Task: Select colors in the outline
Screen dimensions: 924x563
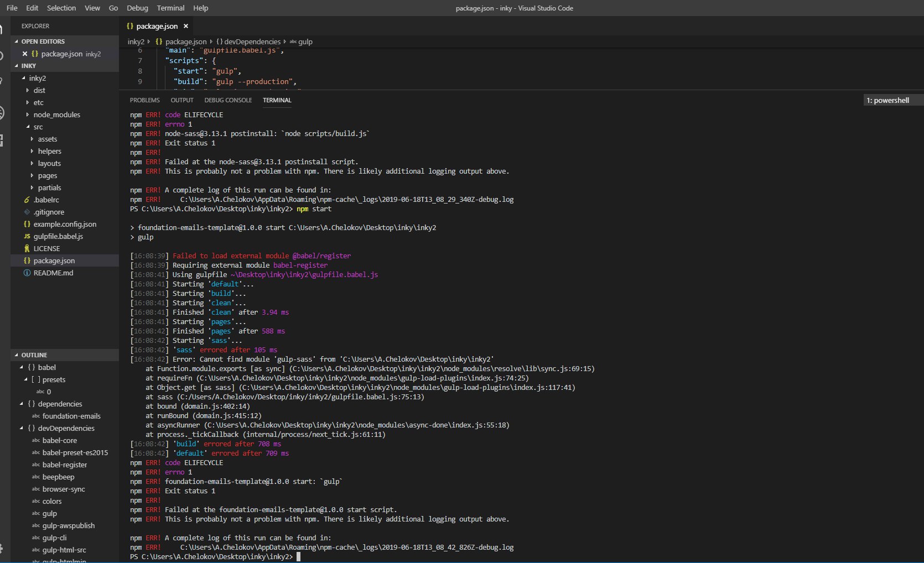Action: pos(52,501)
